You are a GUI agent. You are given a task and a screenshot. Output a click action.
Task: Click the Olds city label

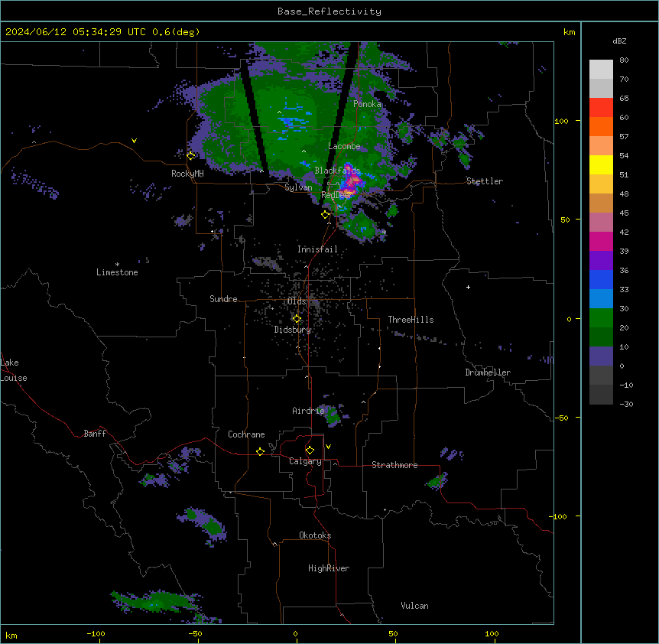[x=297, y=301]
